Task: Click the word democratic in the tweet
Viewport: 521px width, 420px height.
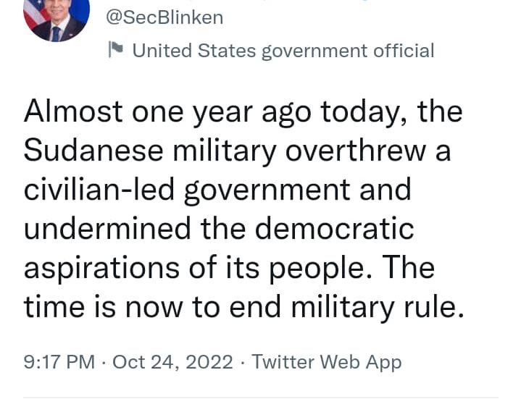Action: click(334, 228)
